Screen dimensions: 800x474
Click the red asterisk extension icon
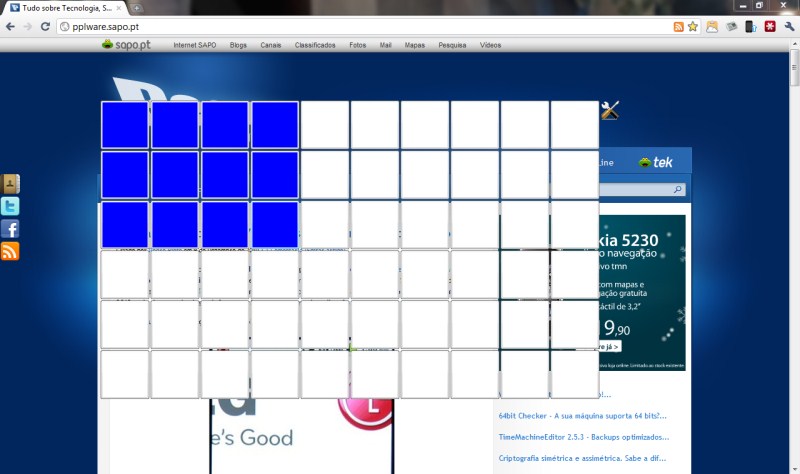click(x=770, y=27)
